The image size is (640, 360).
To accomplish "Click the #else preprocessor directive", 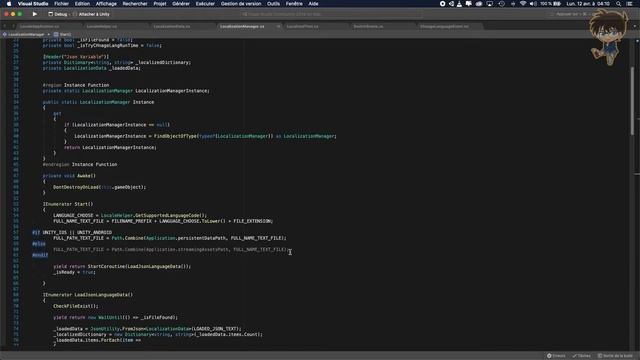I will tap(39, 244).
